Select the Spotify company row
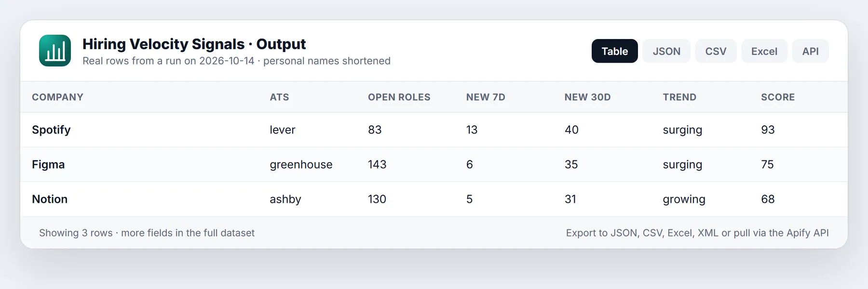 point(434,130)
